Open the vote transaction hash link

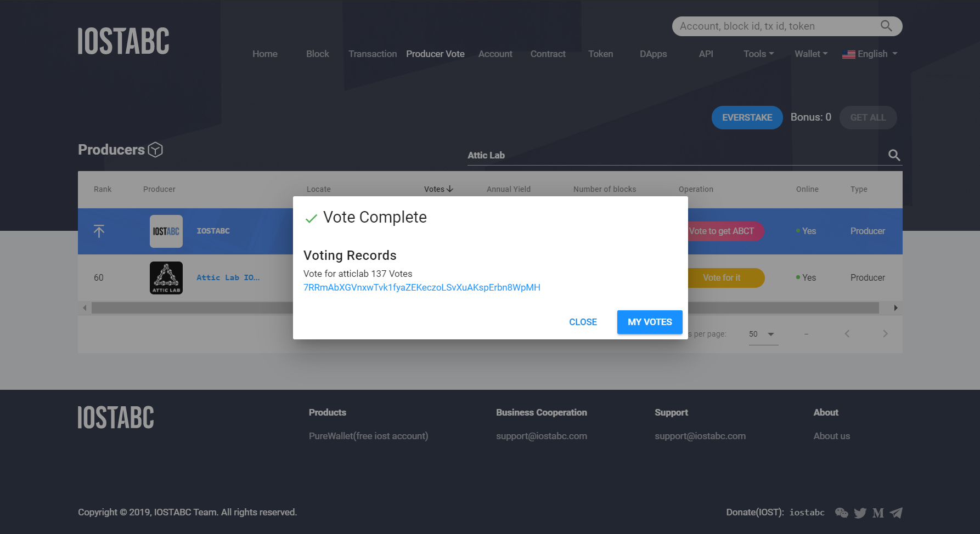point(421,287)
